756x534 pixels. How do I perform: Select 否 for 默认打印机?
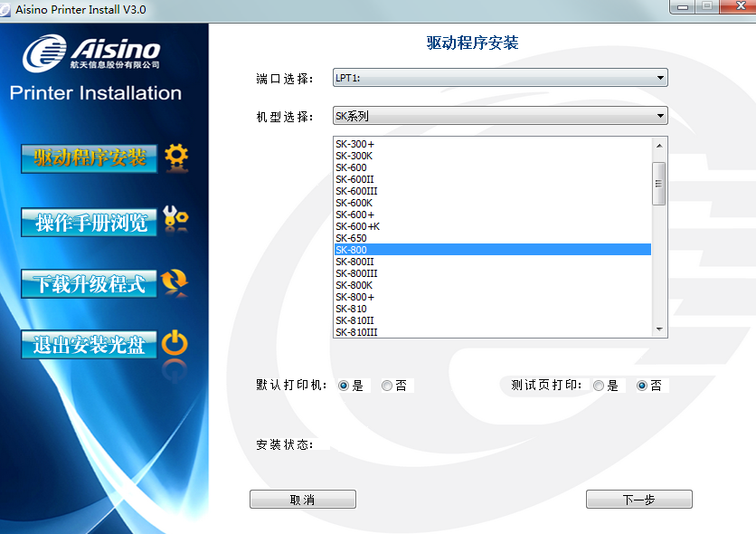pyautogui.click(x=387, y=385)
